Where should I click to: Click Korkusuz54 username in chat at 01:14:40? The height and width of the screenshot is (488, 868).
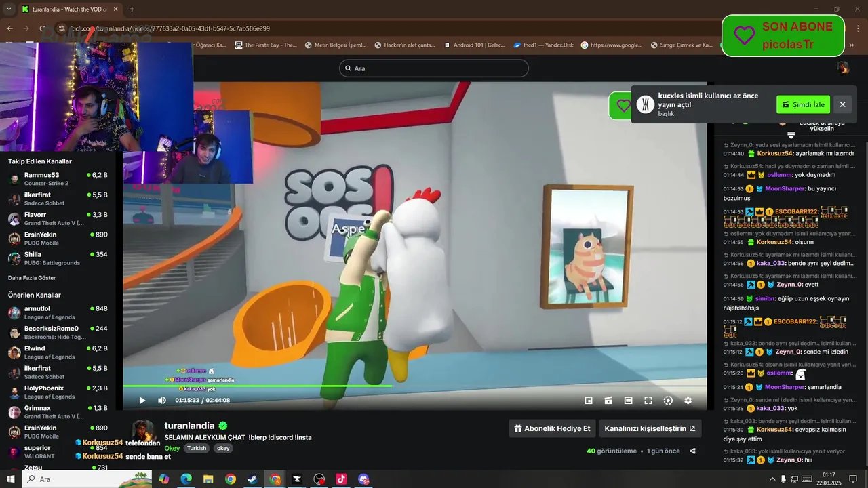click(775, 154)
